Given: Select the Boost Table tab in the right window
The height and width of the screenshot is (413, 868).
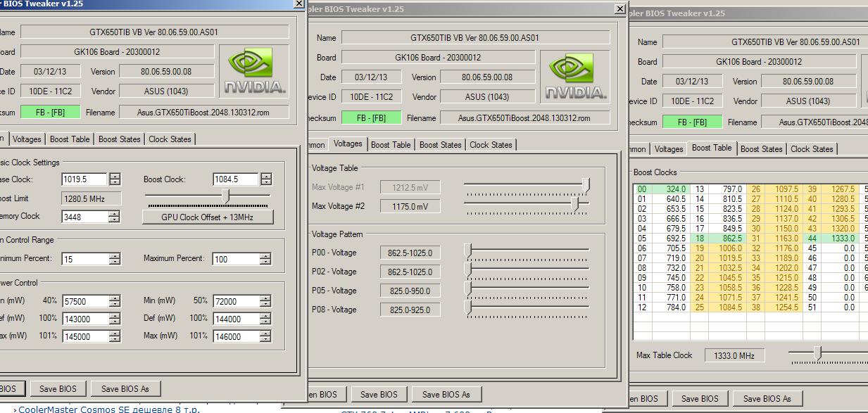Looking at the screenshot, I should [712, 148].
